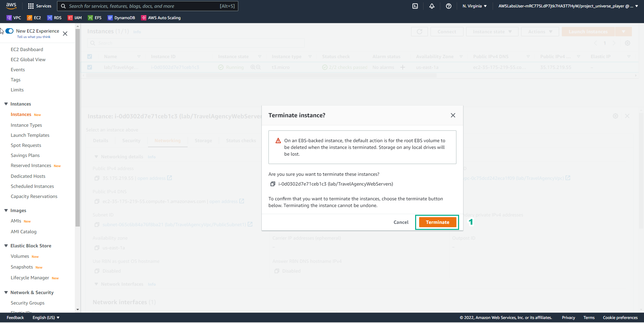Click Cancel in the terminate dialog

[401, 222]
